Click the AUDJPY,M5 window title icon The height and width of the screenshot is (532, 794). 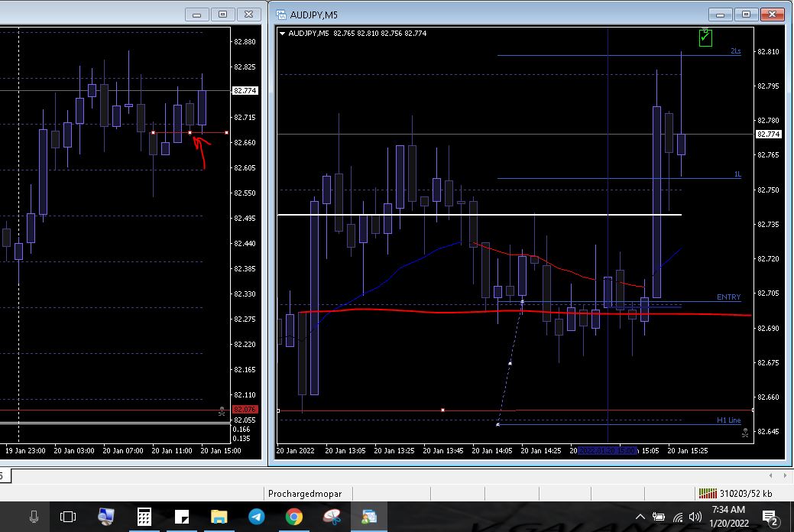281,14
